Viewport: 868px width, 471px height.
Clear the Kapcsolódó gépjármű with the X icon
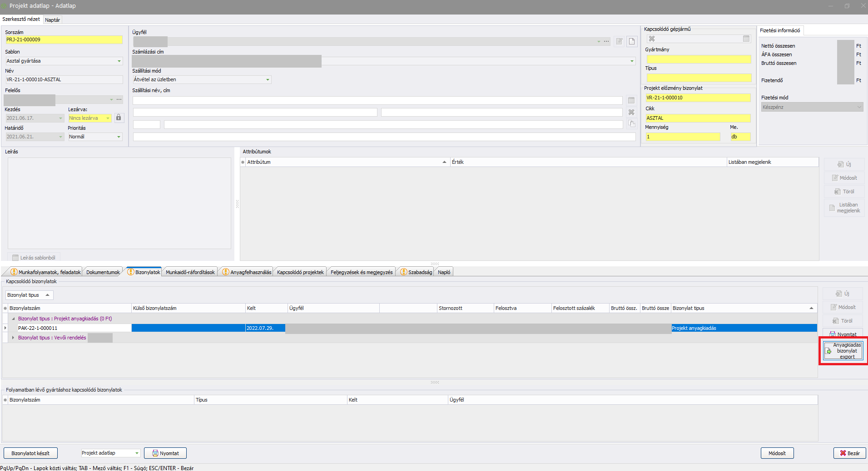click(x=652, y=39)
